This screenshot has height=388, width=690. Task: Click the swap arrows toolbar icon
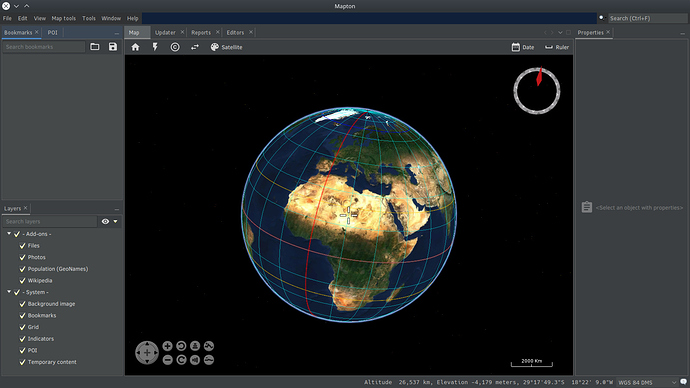click(195, 47)
